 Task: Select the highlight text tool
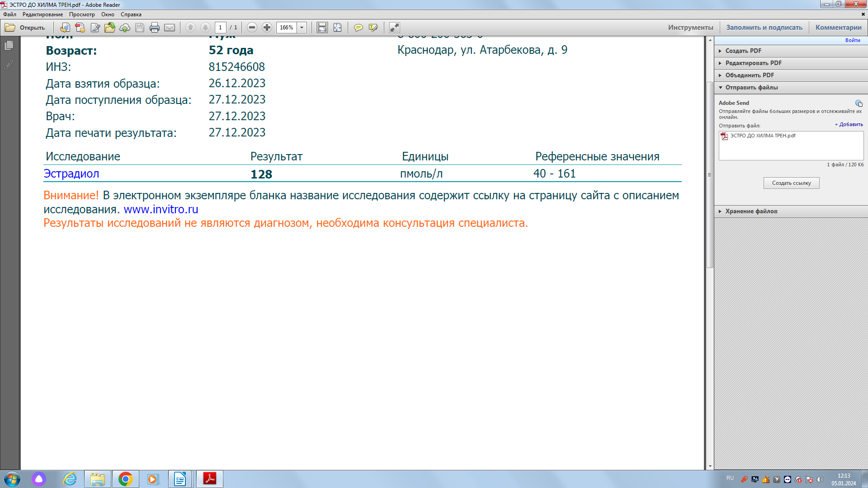(373, 28)
